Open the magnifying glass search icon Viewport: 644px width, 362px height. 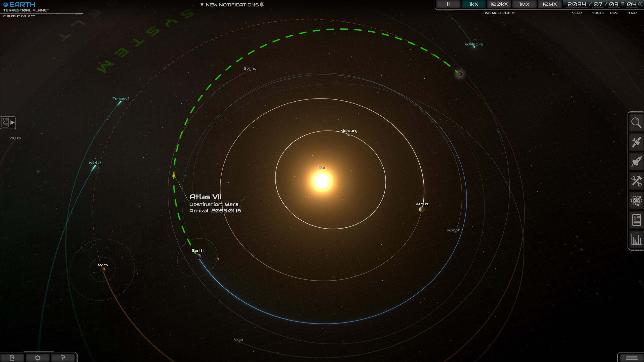pyautogui.click(x=636, y=123)
